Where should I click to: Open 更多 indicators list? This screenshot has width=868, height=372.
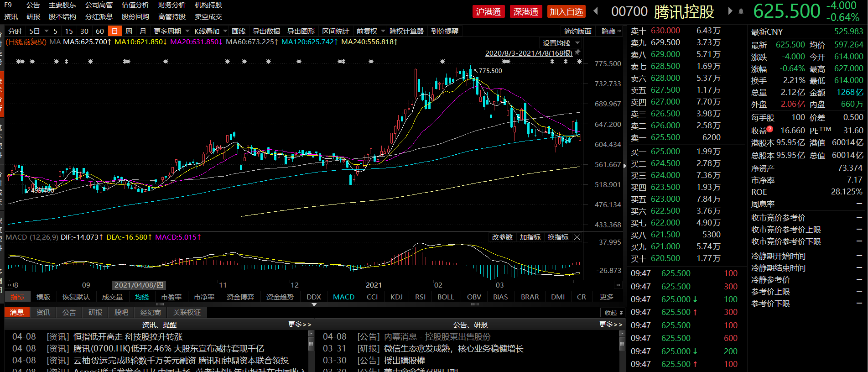pyautogui.click(x=607, y=297)
